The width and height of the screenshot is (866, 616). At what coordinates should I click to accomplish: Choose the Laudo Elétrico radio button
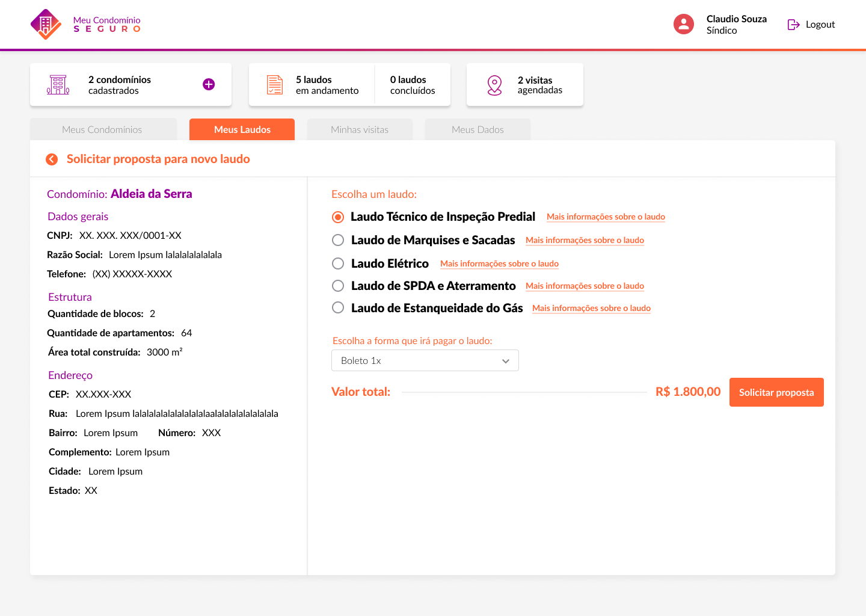338,263
